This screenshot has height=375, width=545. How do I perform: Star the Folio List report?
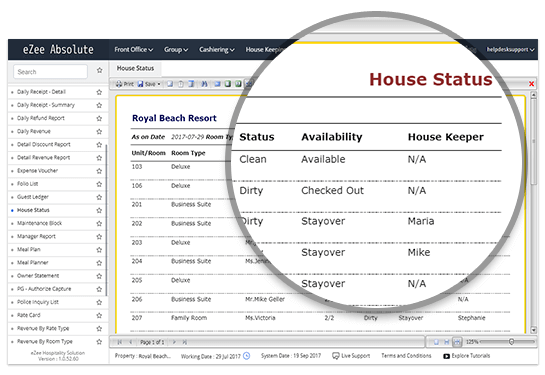(99, 184)
